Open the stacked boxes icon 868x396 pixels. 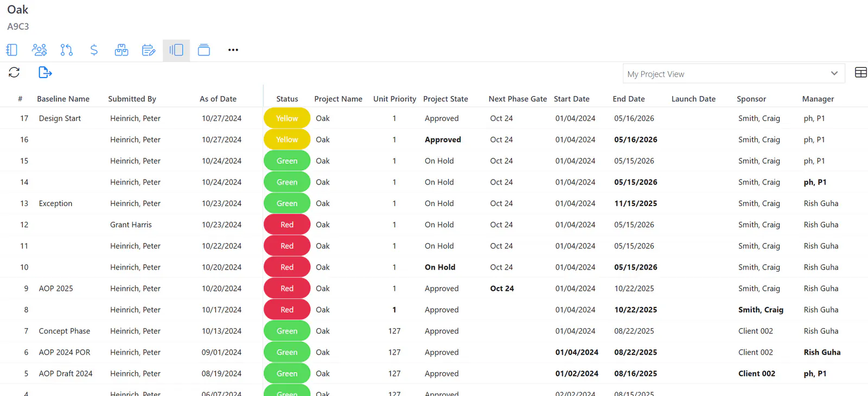(x=122, y=50)
